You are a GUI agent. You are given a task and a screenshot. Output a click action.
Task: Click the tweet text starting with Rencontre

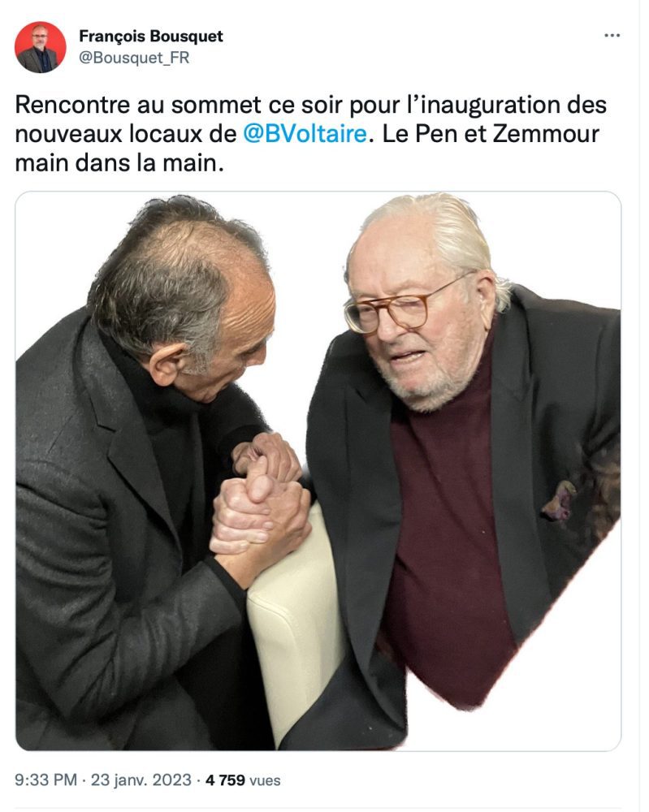[311, 134]
